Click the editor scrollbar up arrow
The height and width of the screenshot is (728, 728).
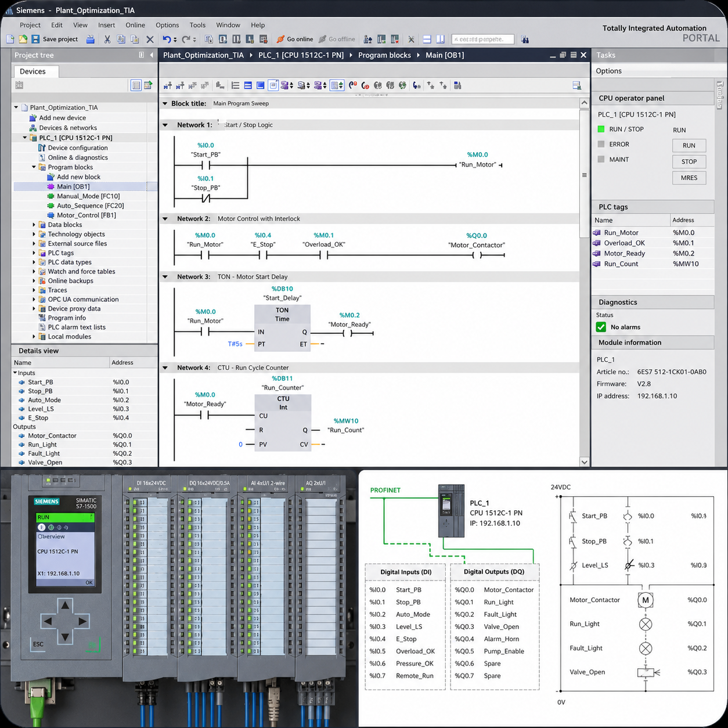(x=584, y=103)
